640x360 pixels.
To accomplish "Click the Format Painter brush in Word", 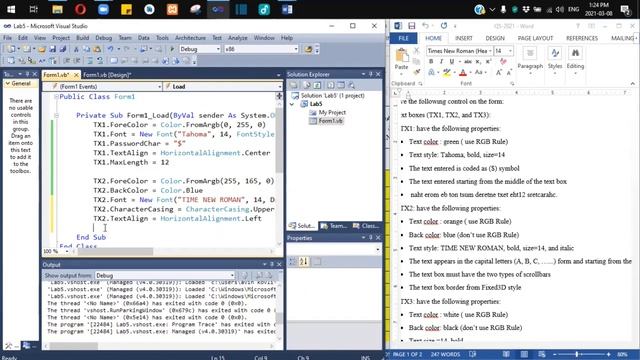I will coord(417,72).
